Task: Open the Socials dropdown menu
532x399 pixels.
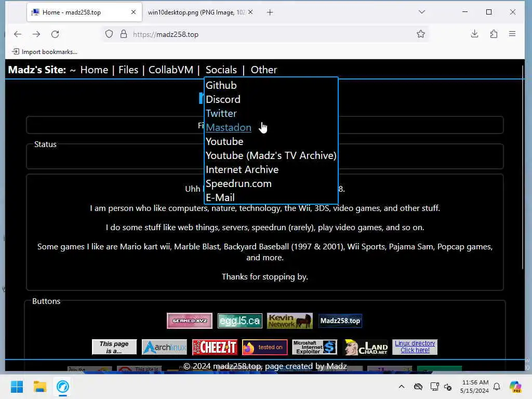Action: coord(221,70)
